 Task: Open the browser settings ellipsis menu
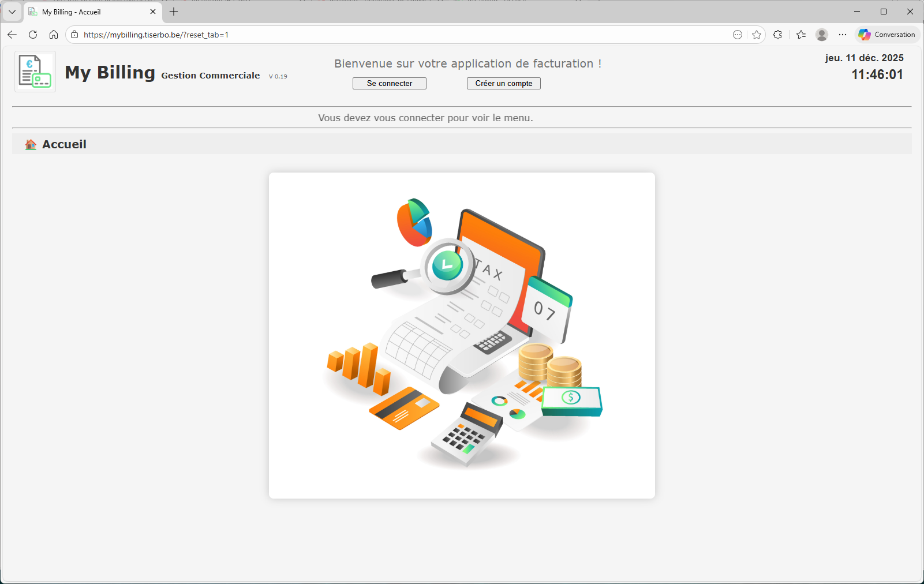click(843, 35)
